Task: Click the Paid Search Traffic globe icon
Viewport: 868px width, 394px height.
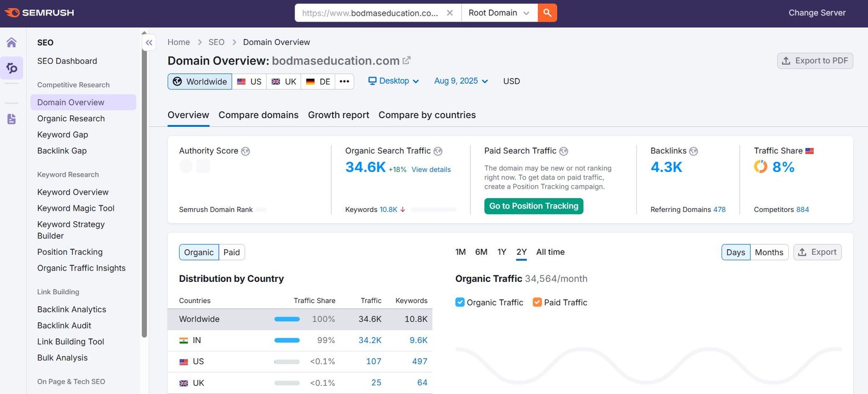Action: click(564, 151)
